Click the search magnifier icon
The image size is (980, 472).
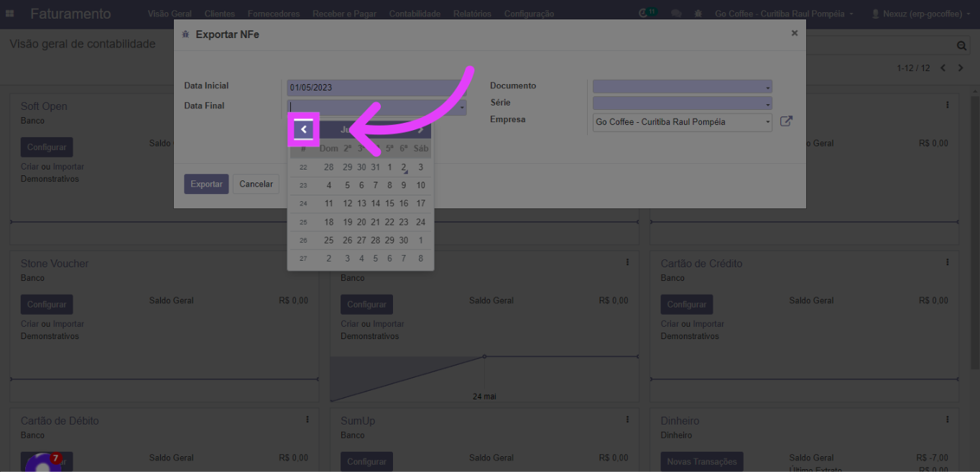pos(961,45)
